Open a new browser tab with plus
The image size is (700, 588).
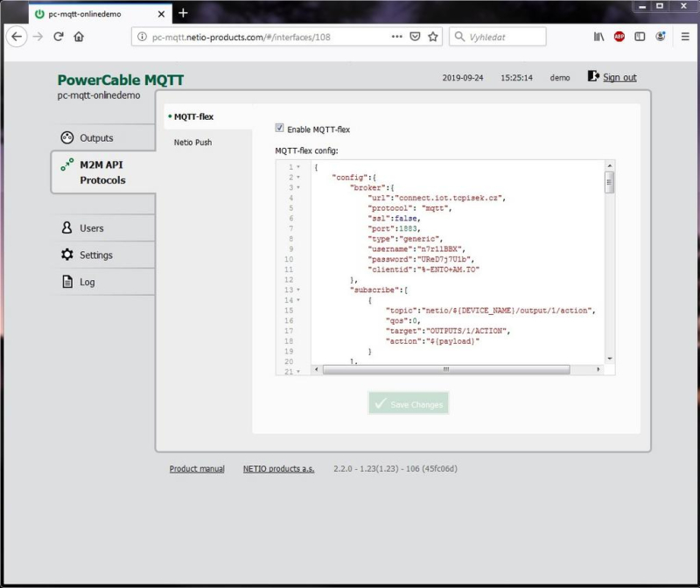tap(183, 13)
